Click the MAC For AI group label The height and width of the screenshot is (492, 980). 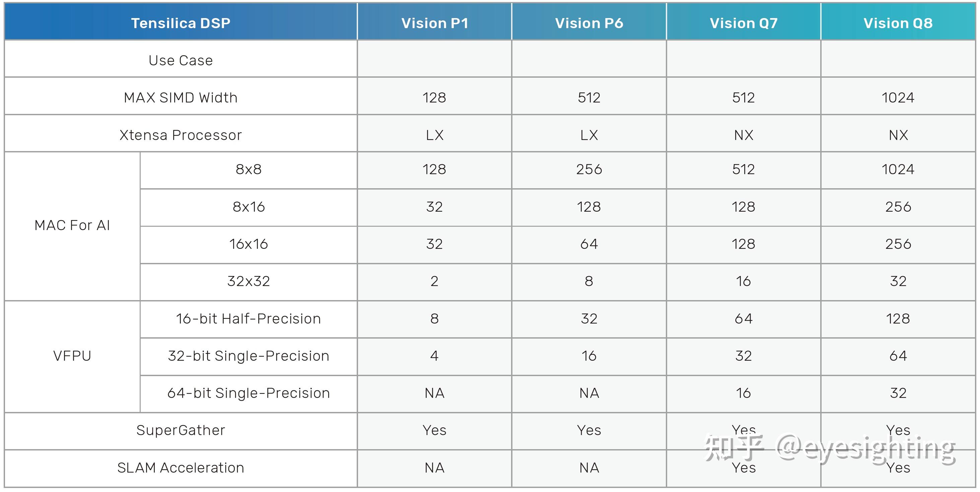pos(72,225)
